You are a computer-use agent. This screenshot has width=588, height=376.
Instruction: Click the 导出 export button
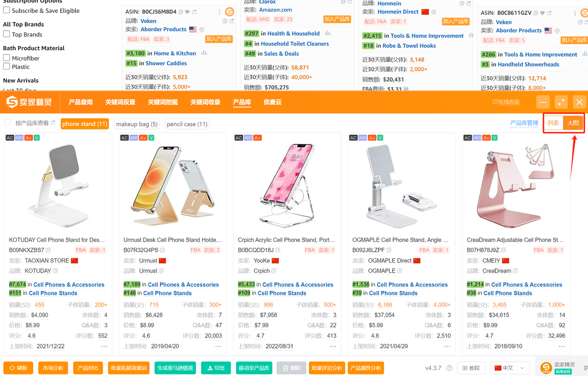216,368
